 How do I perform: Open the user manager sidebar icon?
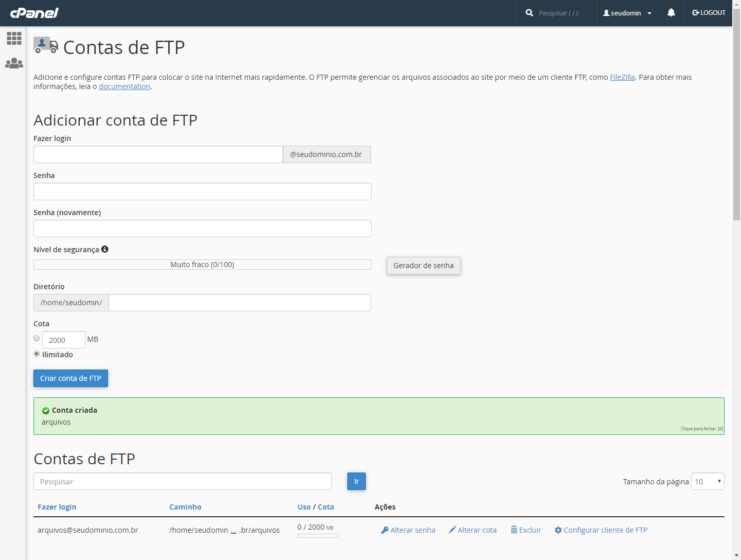14,63
